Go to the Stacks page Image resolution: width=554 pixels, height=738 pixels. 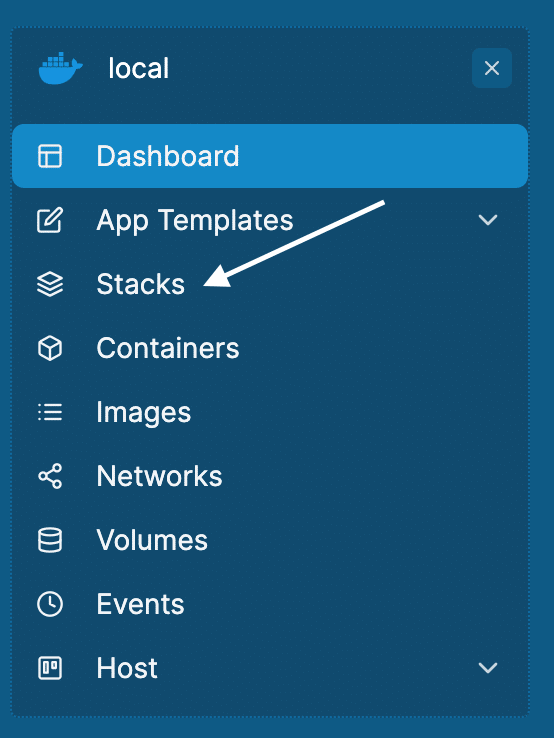pos(270,284)
